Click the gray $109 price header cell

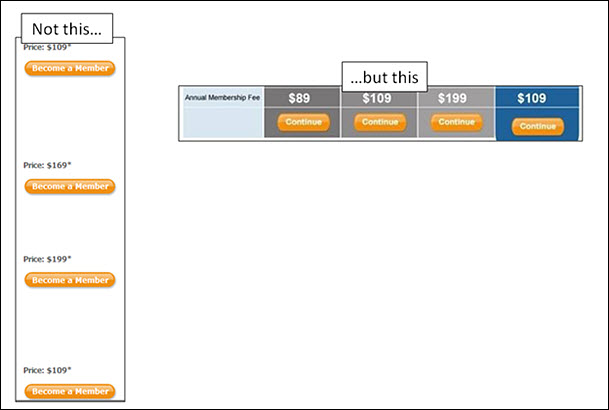tap(379, 100)
